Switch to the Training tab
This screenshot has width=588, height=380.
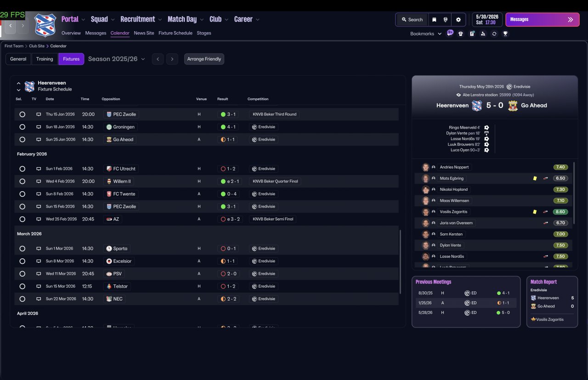click(45, 59)
